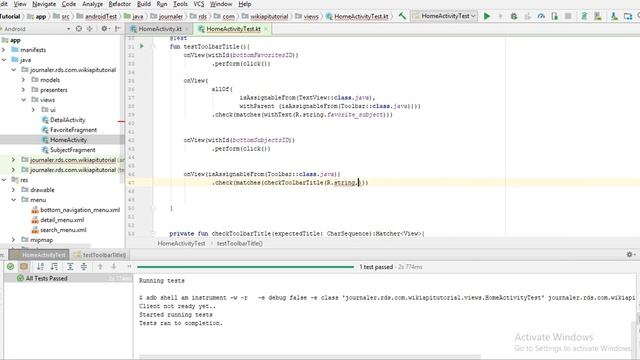The height and width of the screenshot is (360, 640).
Task: Open the Profile app gauge icon
Action: coord(541,16)
